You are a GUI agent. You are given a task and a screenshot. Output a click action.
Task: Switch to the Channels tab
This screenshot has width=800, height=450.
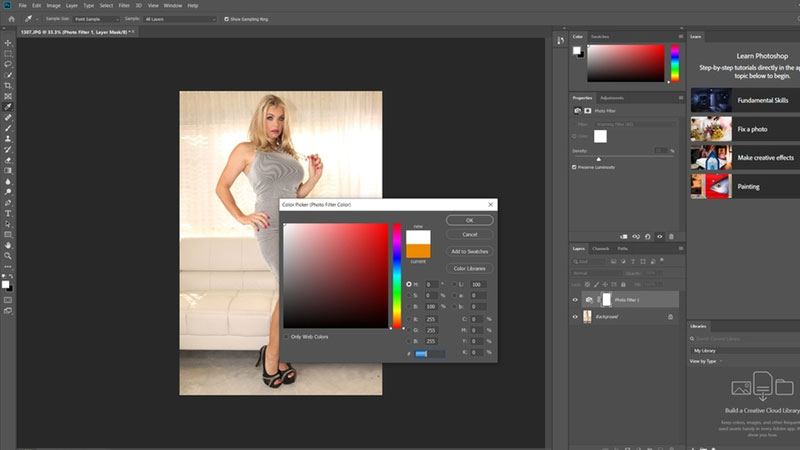(x=601, y=248)
